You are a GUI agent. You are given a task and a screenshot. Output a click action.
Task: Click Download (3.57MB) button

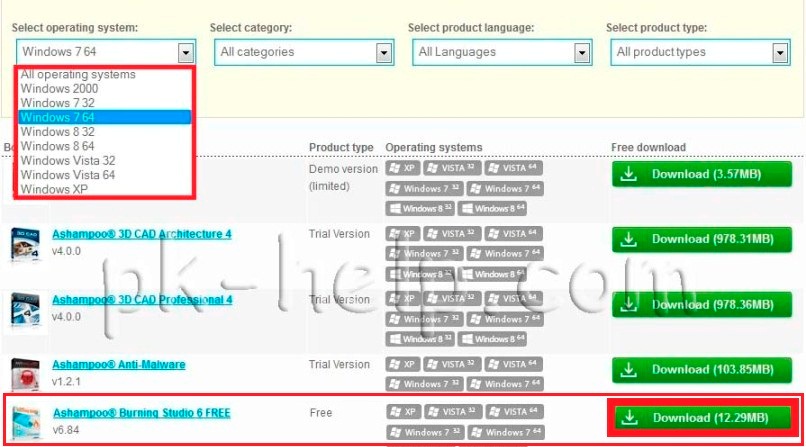[702, 174]
